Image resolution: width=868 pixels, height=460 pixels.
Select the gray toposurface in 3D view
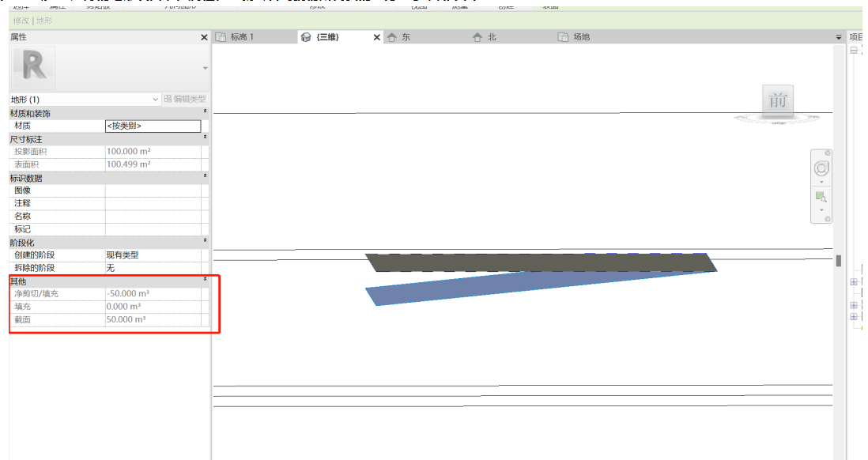coord(542,262)
